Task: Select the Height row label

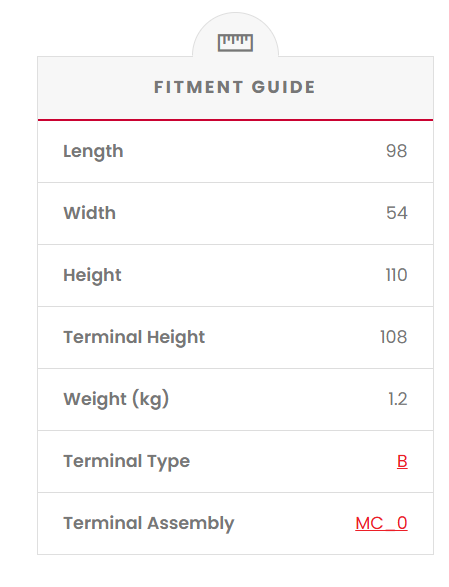Action: click(x=92, y=276)
